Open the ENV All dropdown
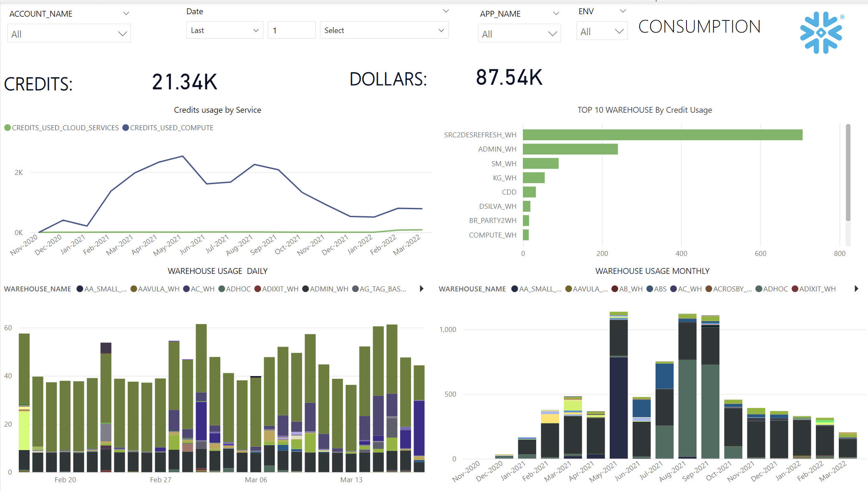Screen dimensions: 868x491 tap(601, 32)
